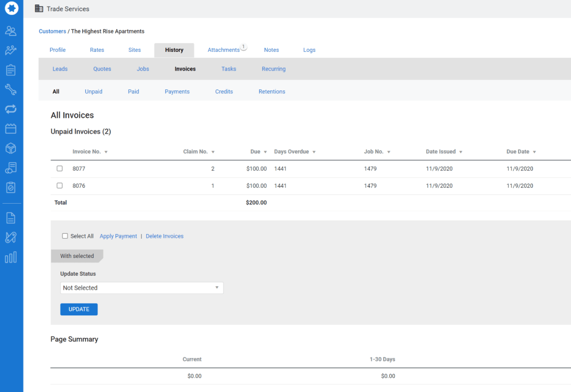Click the calendar scheduling icon
The width and height of the screenshot is (571, 392).
[10, 128]
